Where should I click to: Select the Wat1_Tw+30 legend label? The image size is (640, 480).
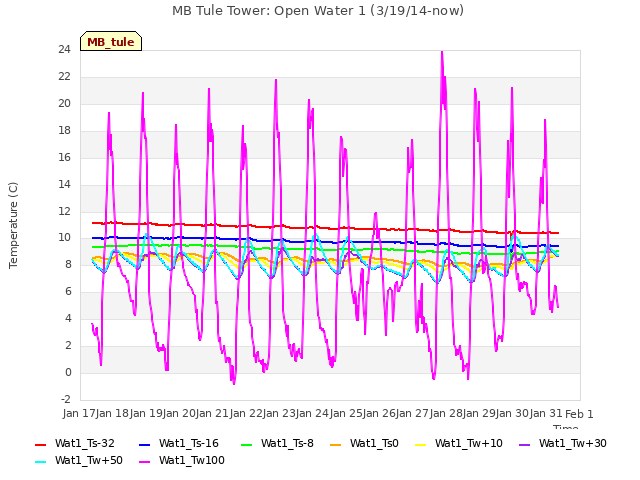point(573,443)
